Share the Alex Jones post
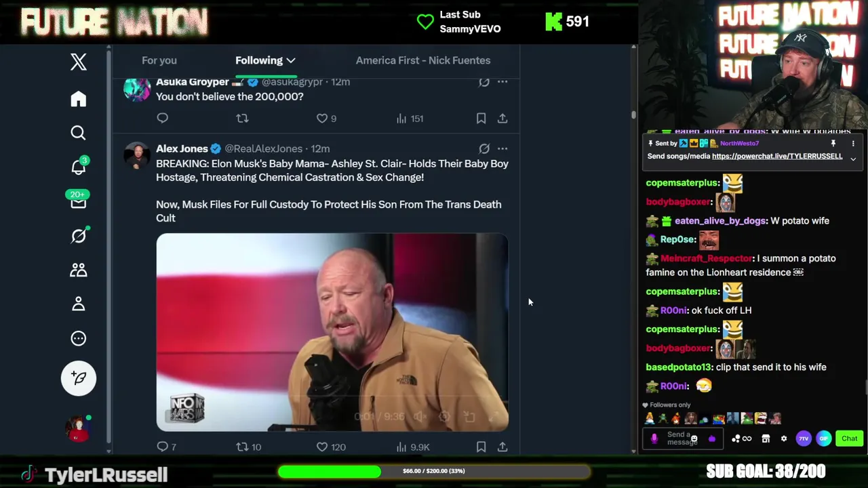The height and width of the screenshot is (488, 868). tap(502, 447)
